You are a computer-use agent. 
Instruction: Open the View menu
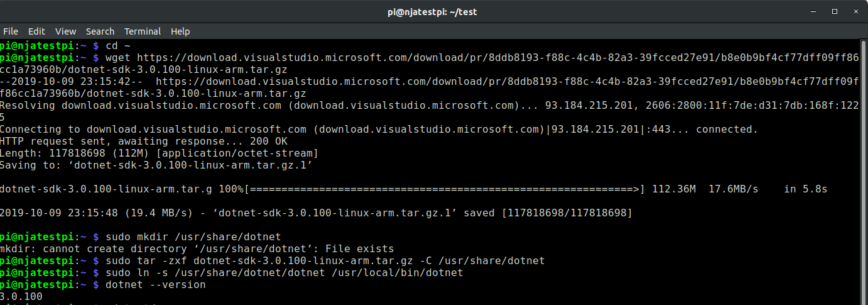click(65, 31)
